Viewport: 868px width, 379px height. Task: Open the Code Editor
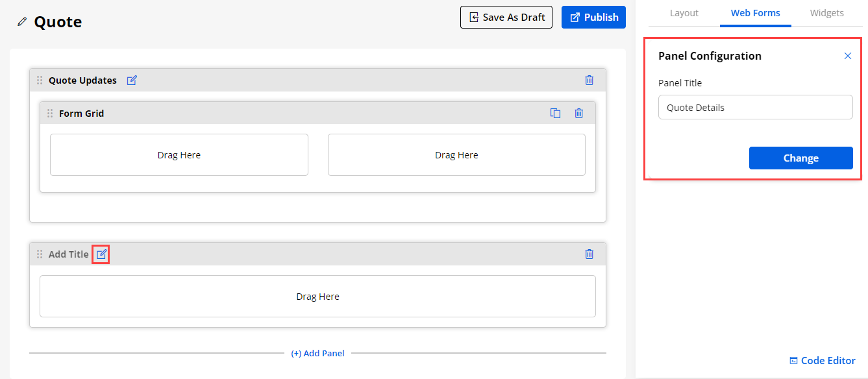[822, 361]
